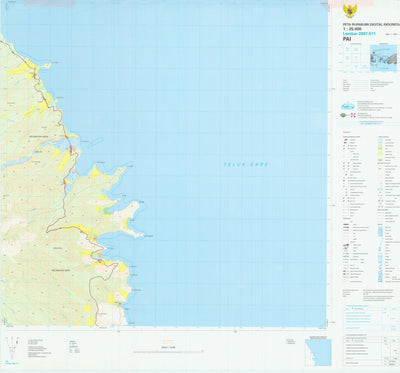Click the north declination diagram

coord(12,347)
